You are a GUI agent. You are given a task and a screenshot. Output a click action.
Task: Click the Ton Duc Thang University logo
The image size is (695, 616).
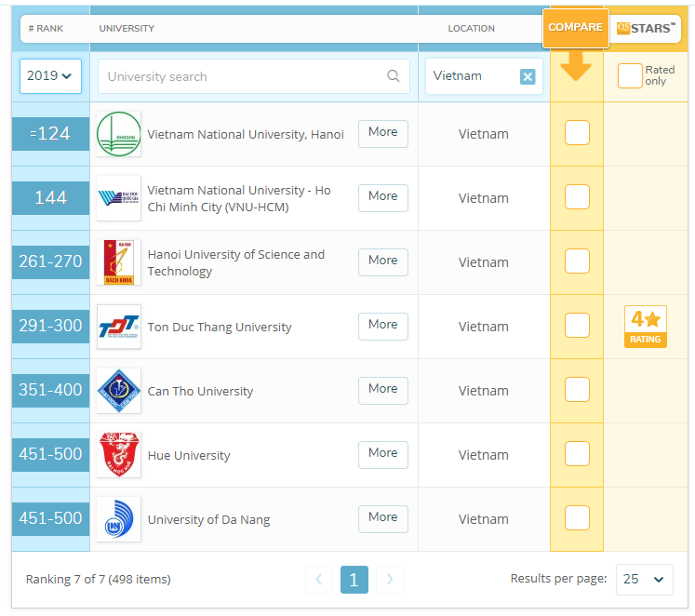[x=119, y=327]
